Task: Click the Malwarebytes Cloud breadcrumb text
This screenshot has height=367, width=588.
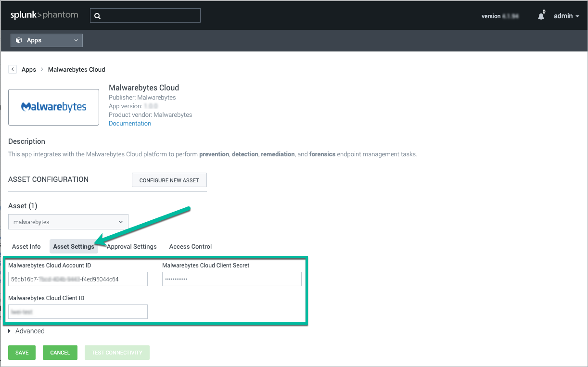Action: point(77,69)
